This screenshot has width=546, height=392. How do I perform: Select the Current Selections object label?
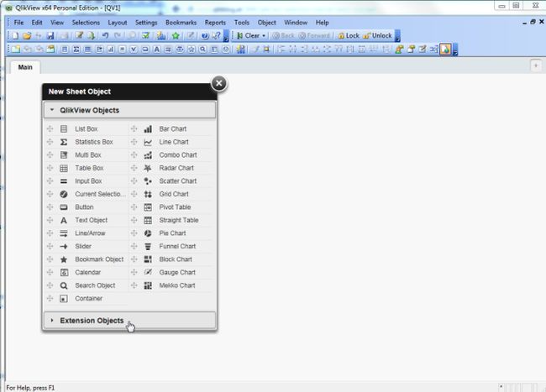[x=100, y=194]
